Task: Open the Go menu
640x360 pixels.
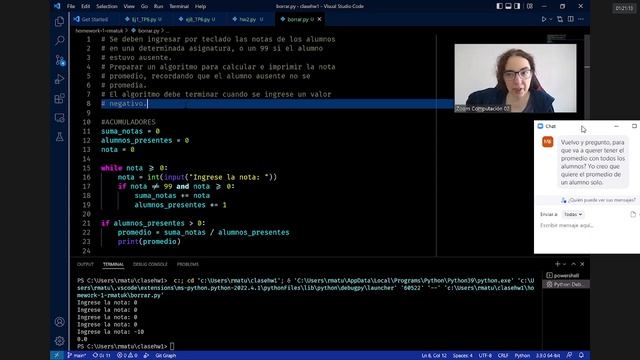Action: pos(144,6)
